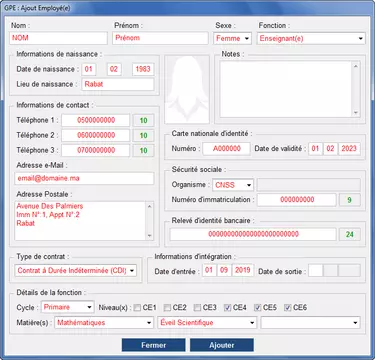Check the CE1 level checkbox
Viewport: 375px width, 360px height.
point(137,307)
